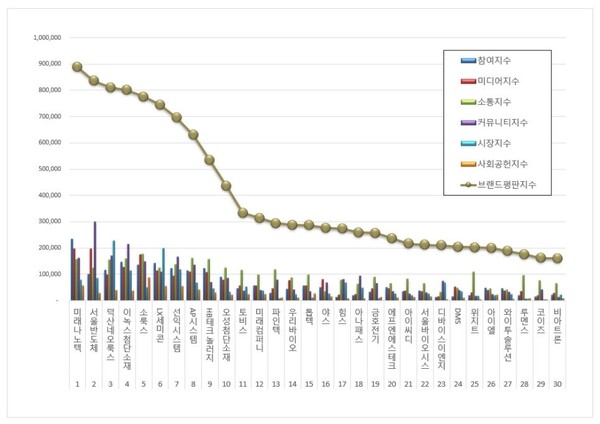Select the tall purple bar for 서울반도체
Viewport: 600px width, 424px height.
tap(95, 261)
